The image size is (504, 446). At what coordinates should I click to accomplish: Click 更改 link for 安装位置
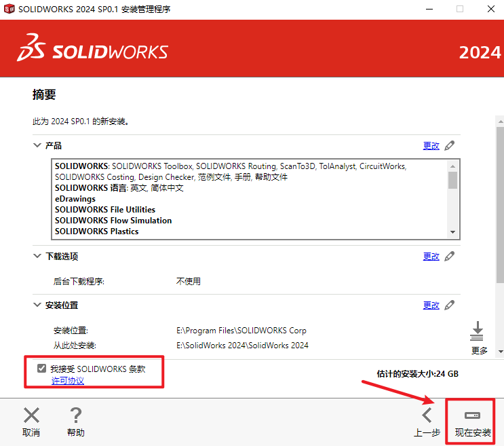coord(431,305)
